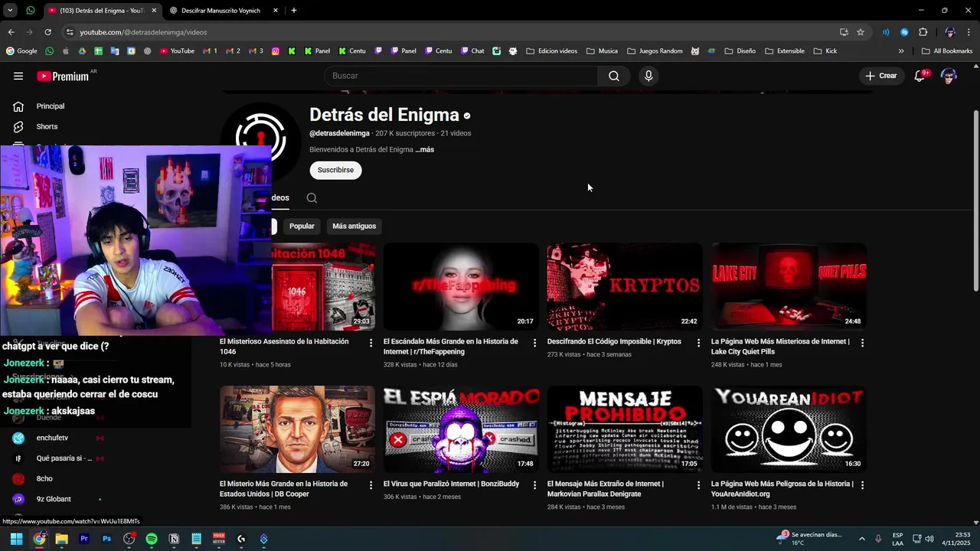Open the Chrome tab search dropdown

tap(10, 11)
